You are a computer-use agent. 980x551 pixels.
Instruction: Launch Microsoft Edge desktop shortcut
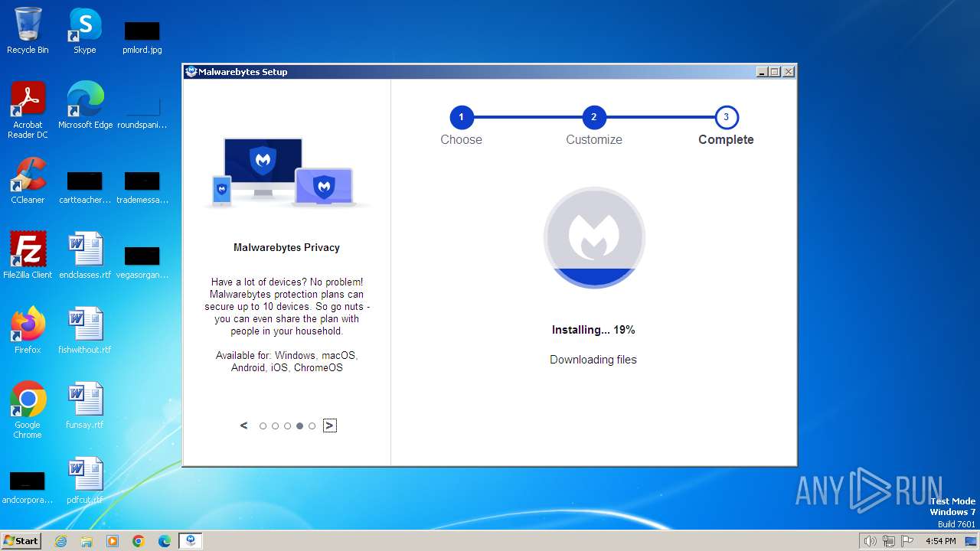[85, 105]
